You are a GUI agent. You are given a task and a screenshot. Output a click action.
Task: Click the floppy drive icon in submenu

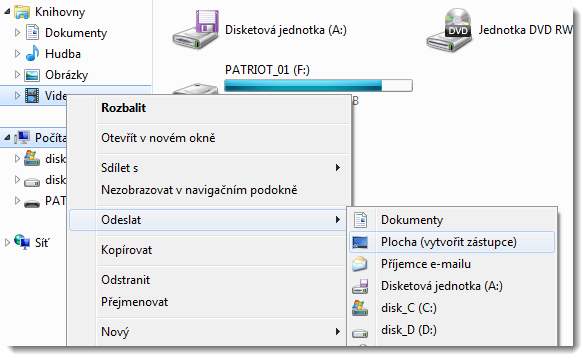(x=360, y=286)
